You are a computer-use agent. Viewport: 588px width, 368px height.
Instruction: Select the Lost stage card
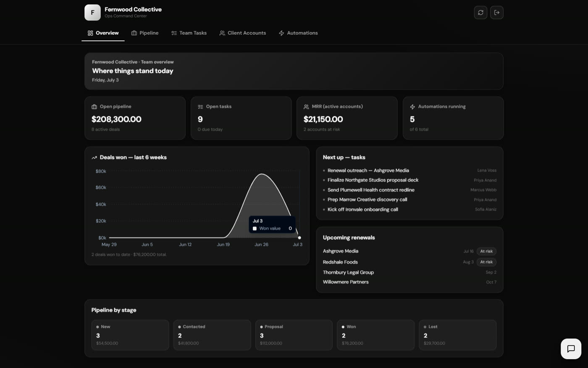pyautogui.click(x=458, y=335)
